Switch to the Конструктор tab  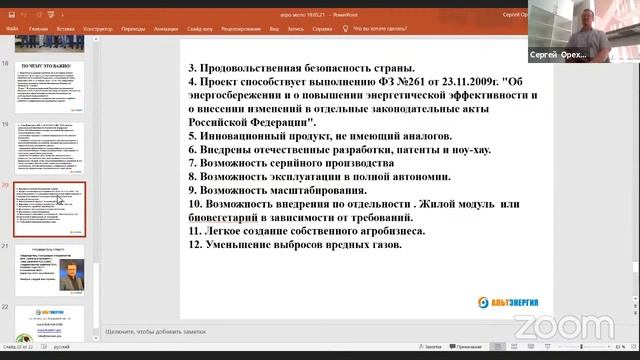[x=98, y=29]
